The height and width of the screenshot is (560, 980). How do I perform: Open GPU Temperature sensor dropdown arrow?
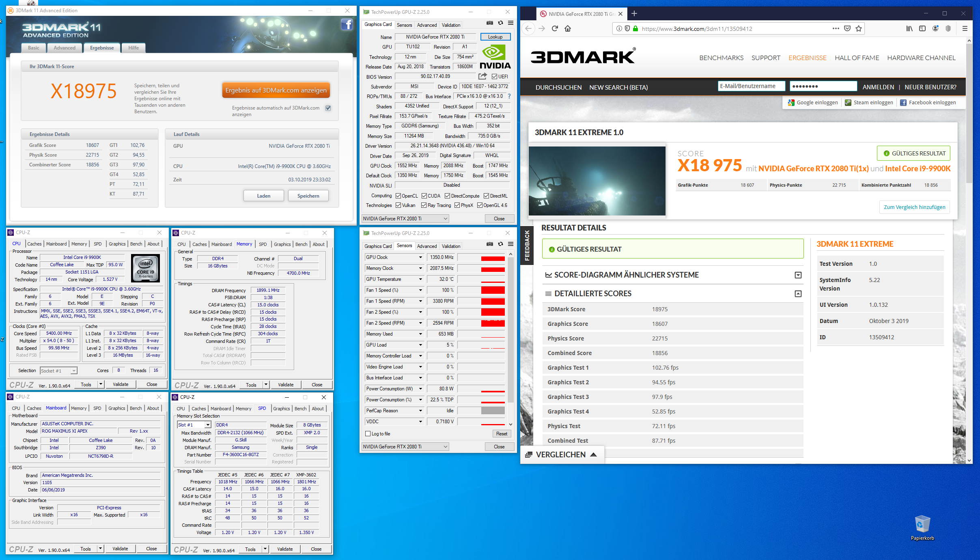[420, 279]
